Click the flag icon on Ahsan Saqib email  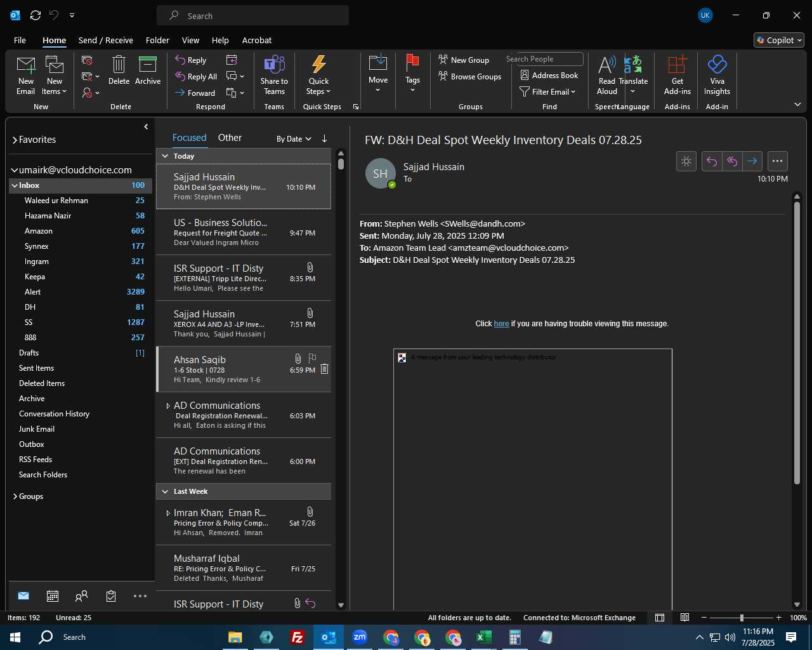312,359
